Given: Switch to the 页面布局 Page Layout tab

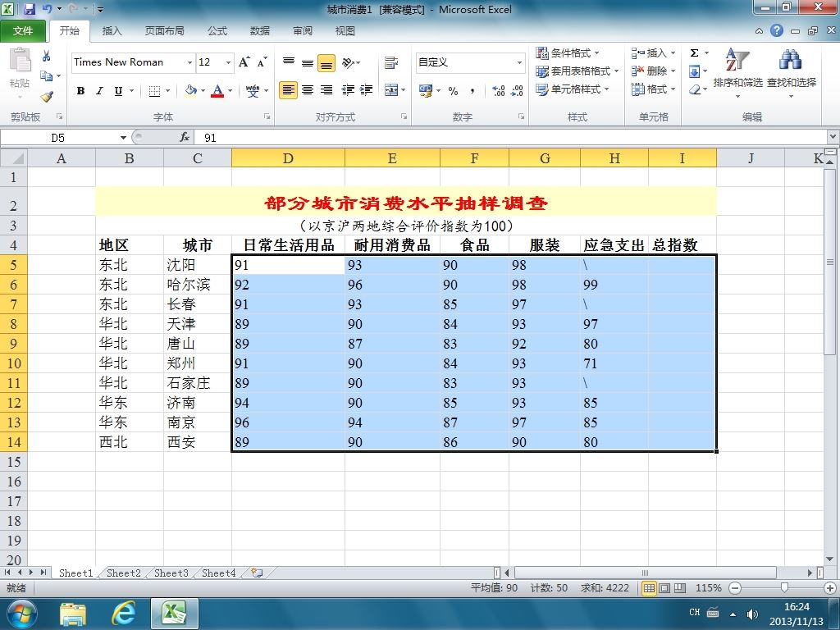Looking at the screenshot, I should (164, 30).
